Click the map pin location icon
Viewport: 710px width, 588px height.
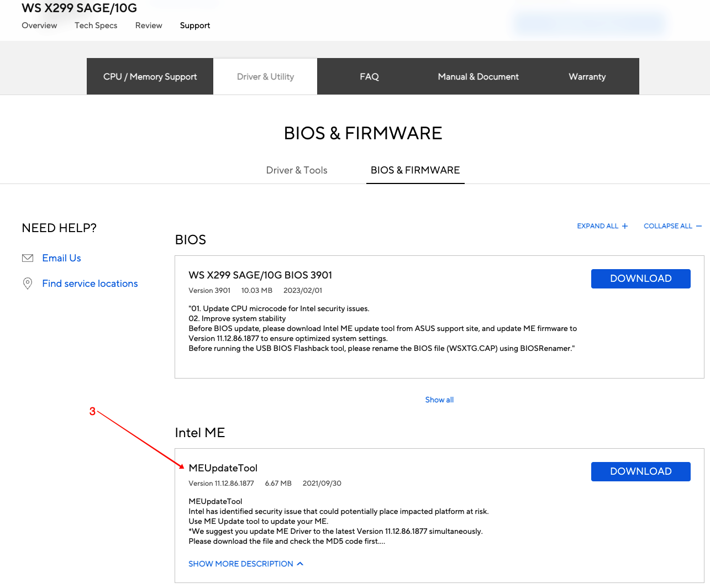(x=28, y=283)
